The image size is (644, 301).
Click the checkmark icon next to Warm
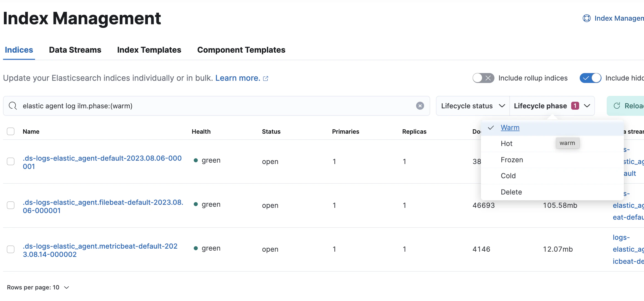click(491, 128)
